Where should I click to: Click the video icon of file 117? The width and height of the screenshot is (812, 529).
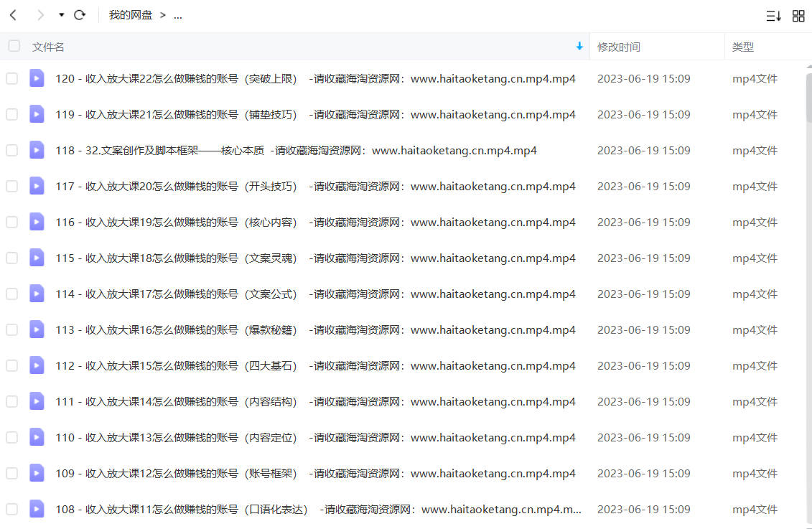pos(37,186)
